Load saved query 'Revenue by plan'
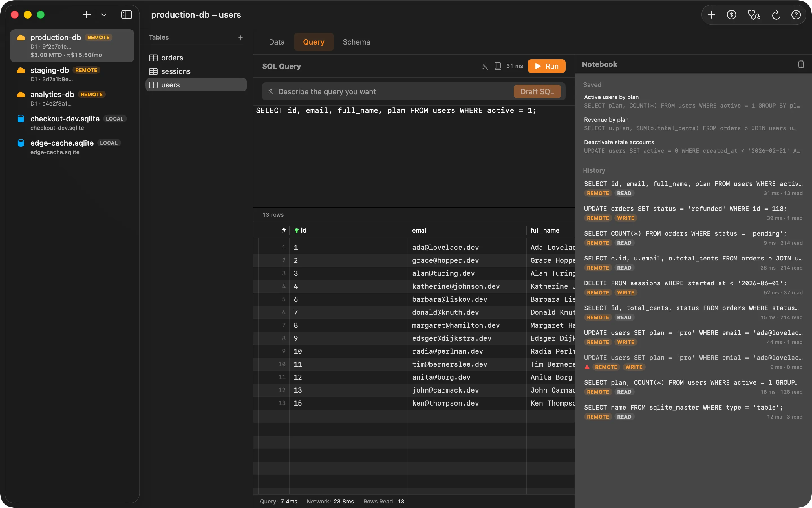 pyautogui.click(x=693, y=124)
